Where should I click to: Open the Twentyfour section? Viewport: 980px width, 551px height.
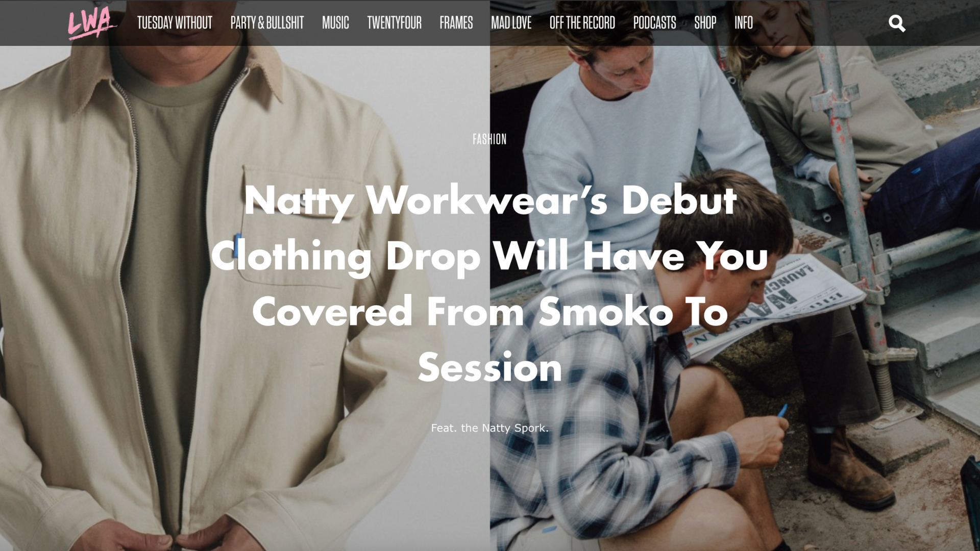(x=394, y=23)
